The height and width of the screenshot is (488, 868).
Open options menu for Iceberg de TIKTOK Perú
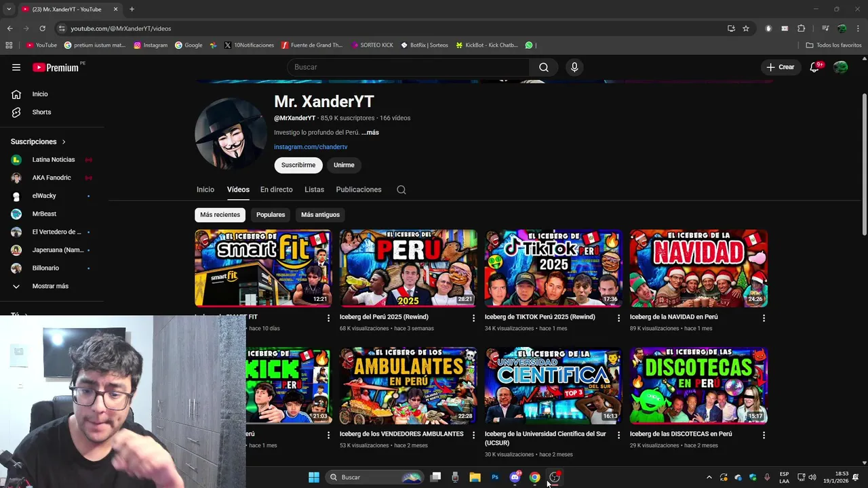618,318
